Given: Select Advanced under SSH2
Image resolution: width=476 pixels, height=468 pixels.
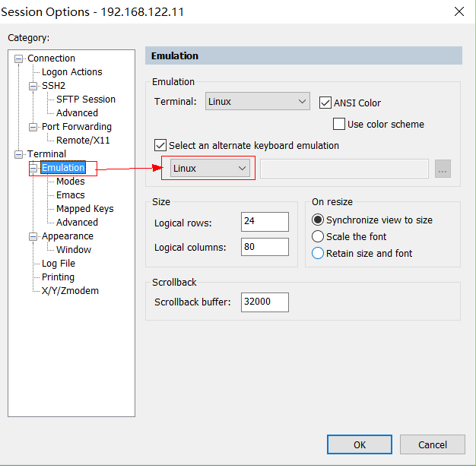Looking at the screenshot, I should (77, 113).
